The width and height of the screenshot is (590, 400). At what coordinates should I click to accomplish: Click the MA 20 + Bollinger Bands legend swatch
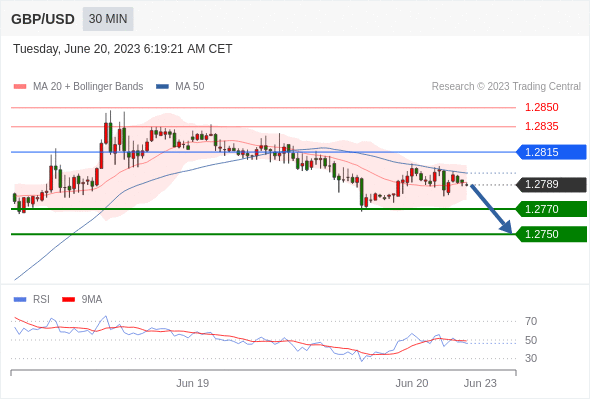[20, 87]
